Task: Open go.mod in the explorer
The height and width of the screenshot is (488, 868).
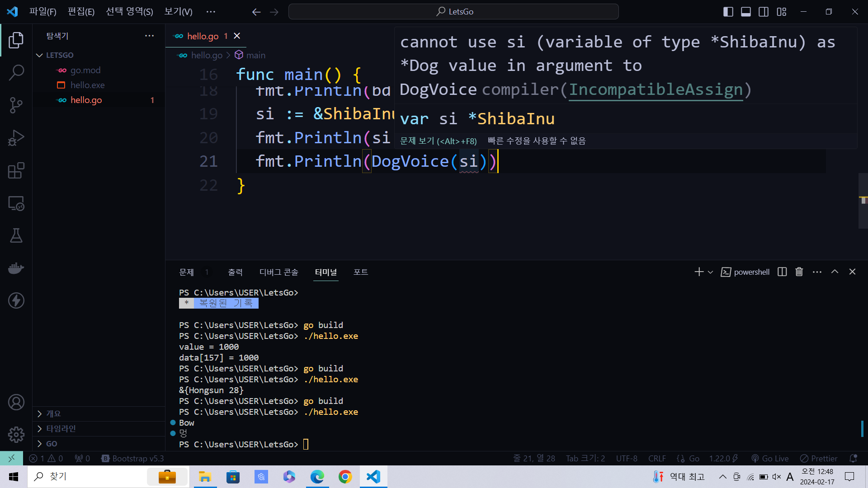Action: point(85,70)
